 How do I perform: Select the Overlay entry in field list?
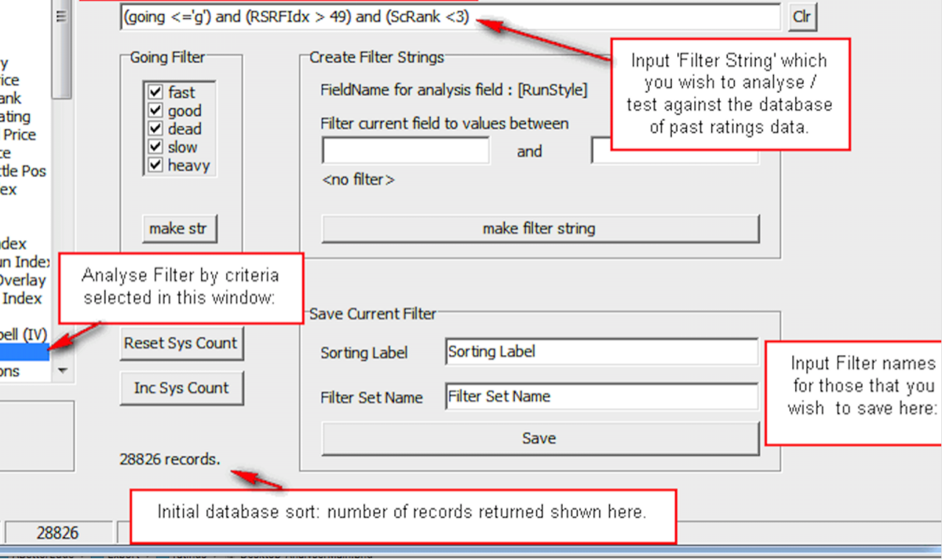[22, 280]
